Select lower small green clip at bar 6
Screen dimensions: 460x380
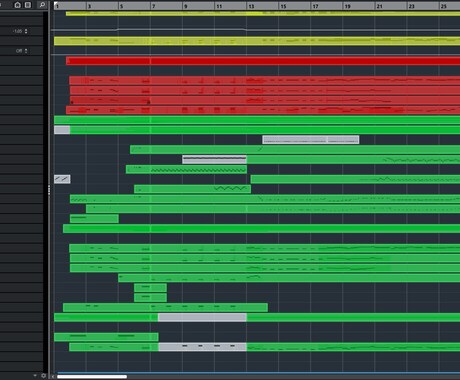tap(150, 297)
